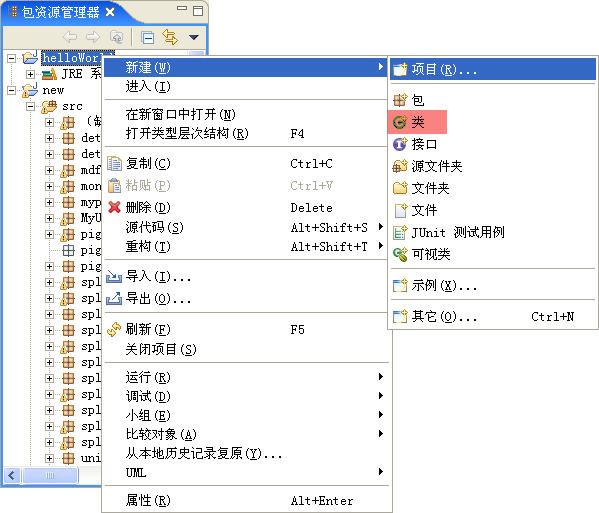Click the 项目(R)... new project icon
599x513 pixels.
click(x=400, y=70)
